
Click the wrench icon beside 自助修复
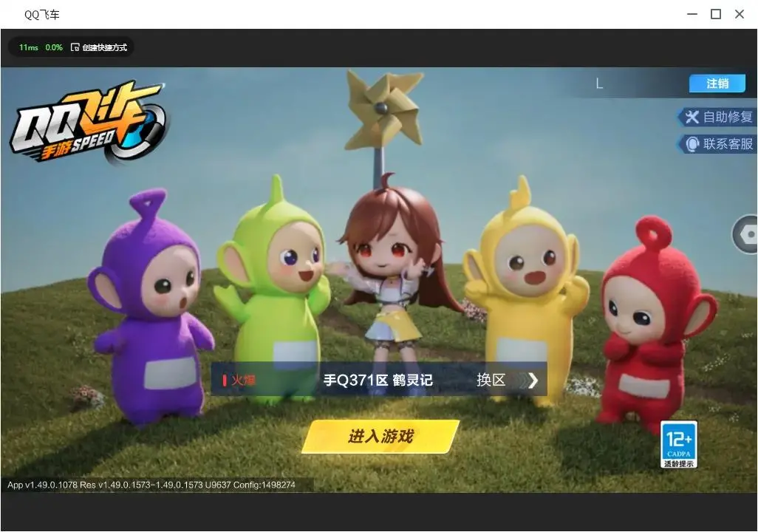(692, 117)
